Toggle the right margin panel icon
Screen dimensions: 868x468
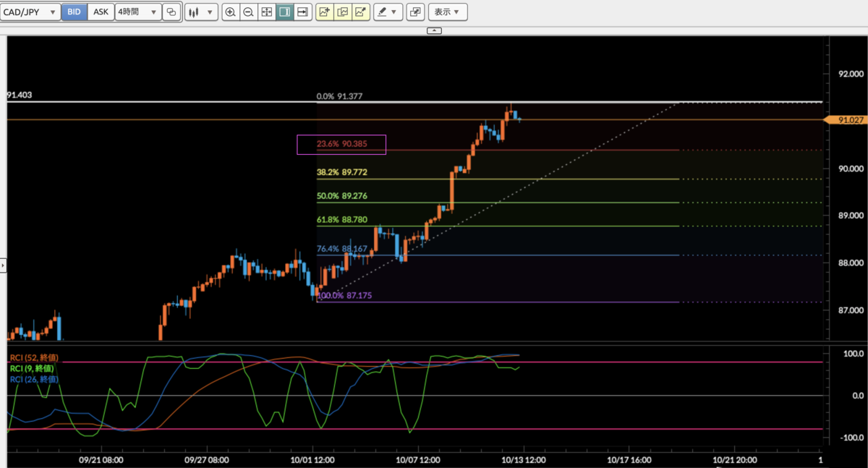click(284, 12)
